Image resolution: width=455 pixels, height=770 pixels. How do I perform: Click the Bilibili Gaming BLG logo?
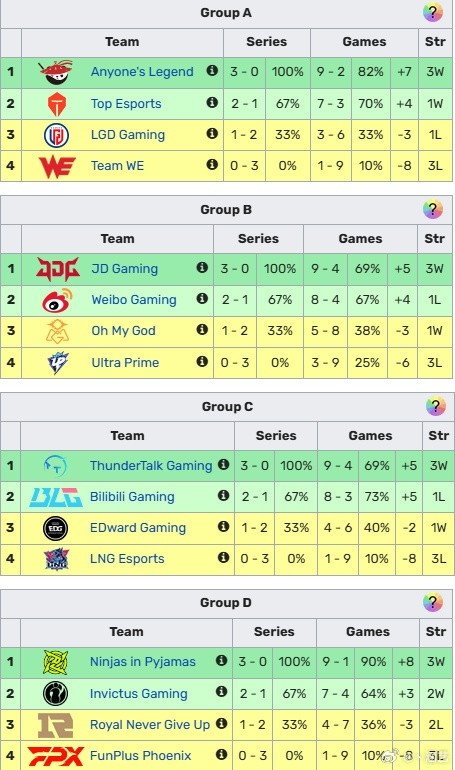55,497
